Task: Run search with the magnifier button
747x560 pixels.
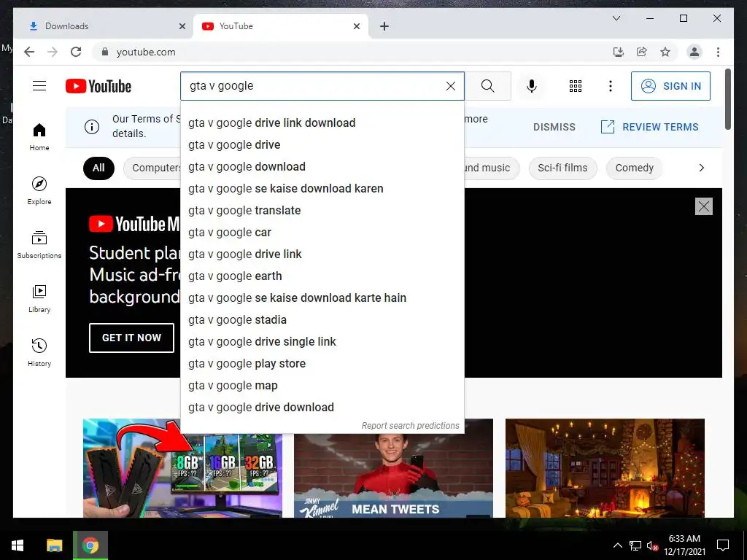Action: [x=487, y=86]
